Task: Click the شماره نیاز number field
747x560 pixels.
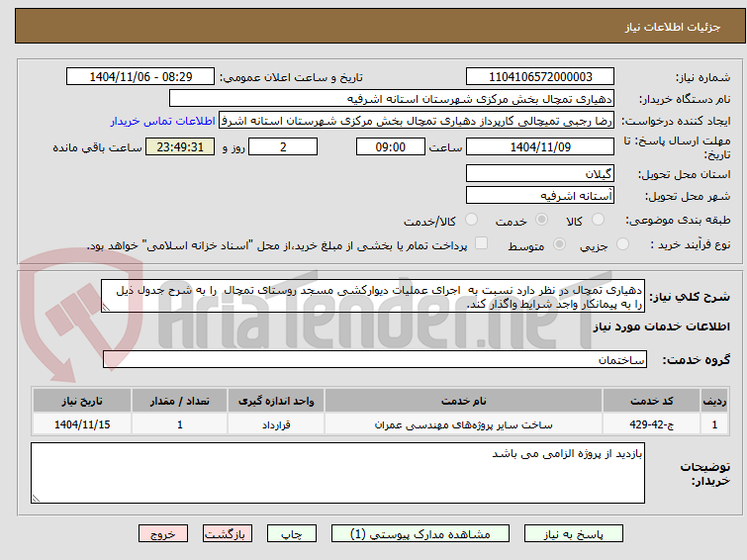Action: point(540,77)
